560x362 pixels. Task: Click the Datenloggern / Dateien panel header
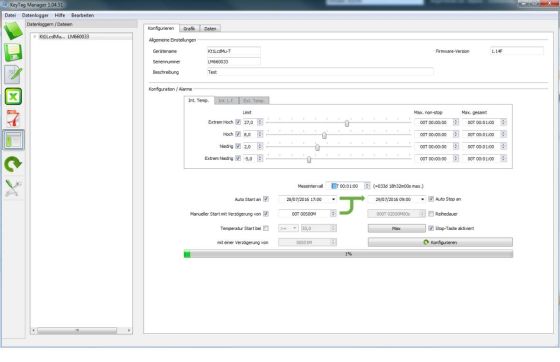coord(81,24)
